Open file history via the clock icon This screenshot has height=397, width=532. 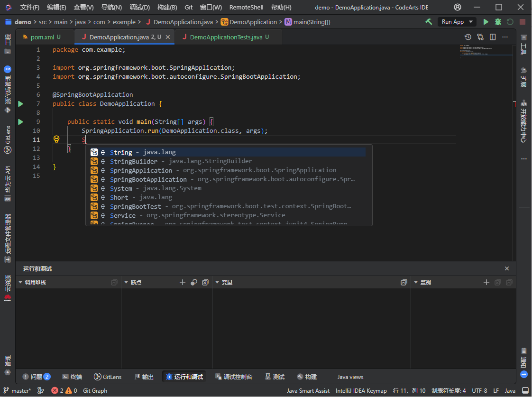[468, 37]
